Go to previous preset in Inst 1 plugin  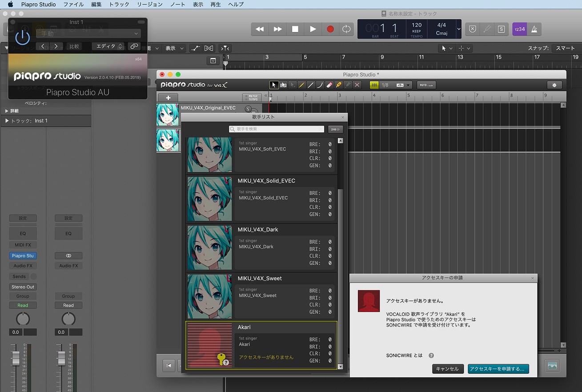[x=43, y=46]
